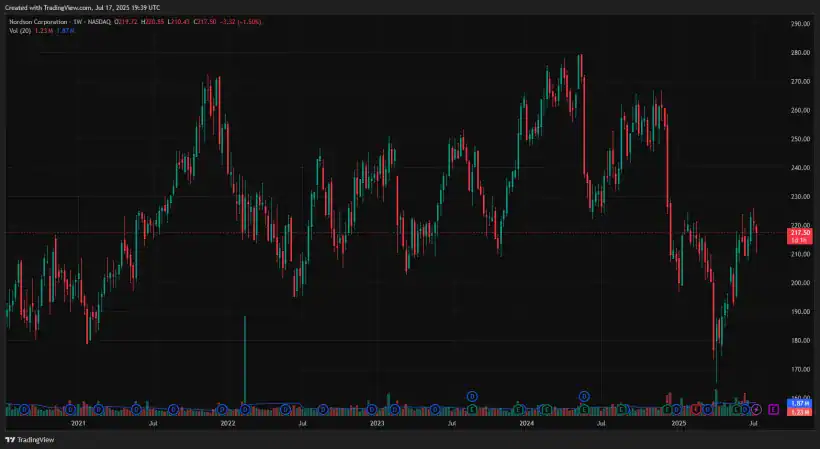Viewport: 820px width, 449px height.
Task: Click the 2022 label on time axis
Action: 227,424
